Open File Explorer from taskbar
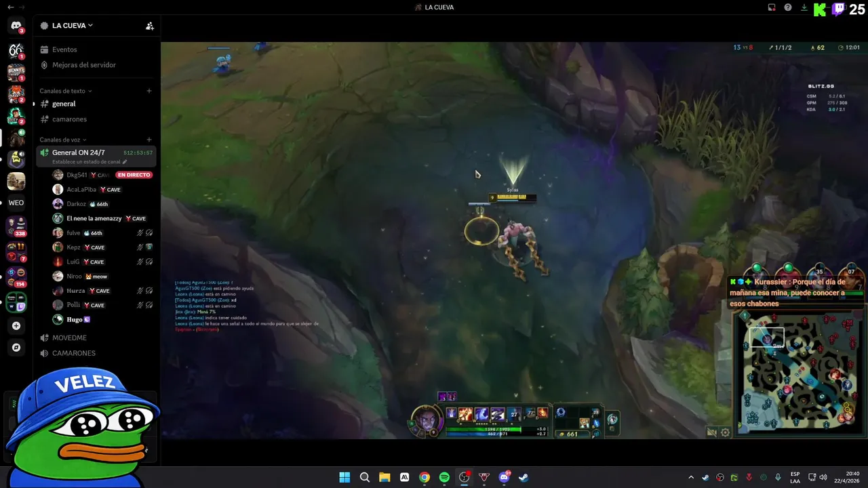Image resolution: width=868 pixels, height=488 pixels. 384,477
